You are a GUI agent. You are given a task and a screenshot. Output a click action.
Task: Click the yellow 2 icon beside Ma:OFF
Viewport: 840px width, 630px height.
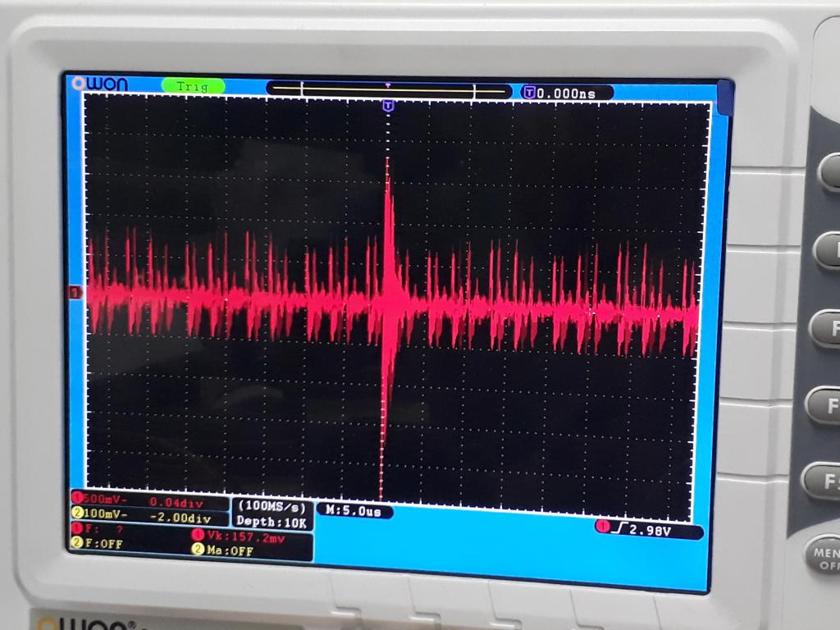click(198, 549)
